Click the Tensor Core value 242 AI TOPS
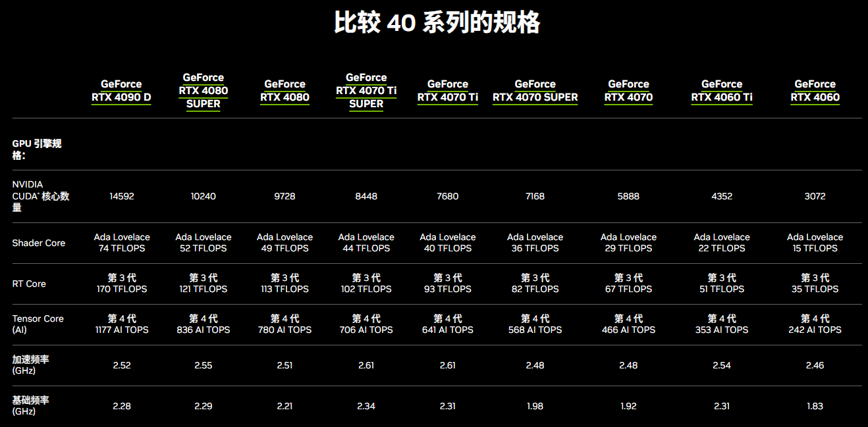 [815, 330]
